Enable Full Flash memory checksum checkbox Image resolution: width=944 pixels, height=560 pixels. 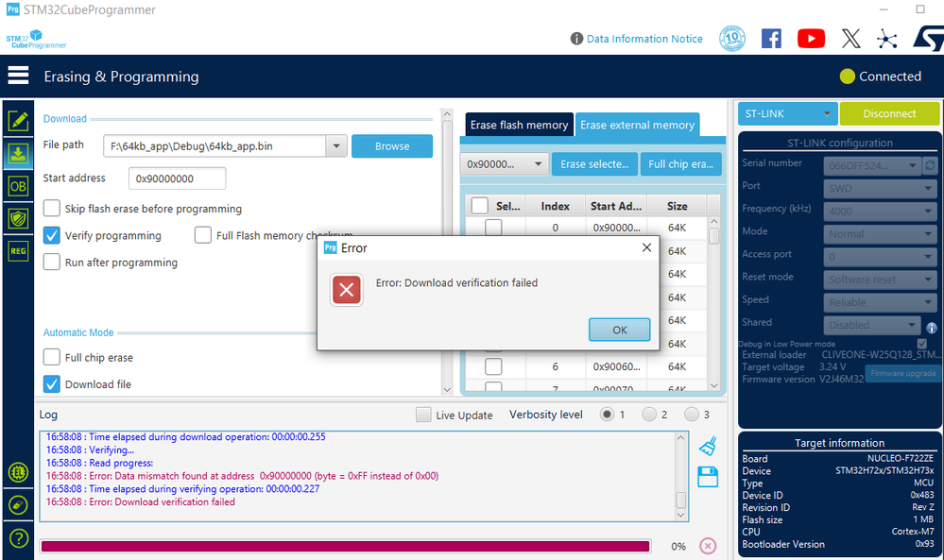tap(203, 235)
